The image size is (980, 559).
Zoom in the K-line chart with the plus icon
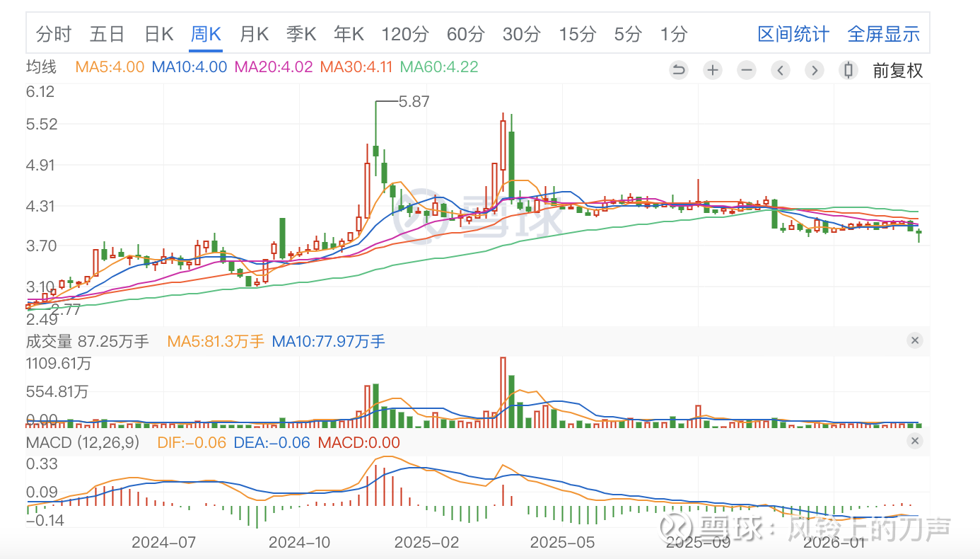point(713,70)
